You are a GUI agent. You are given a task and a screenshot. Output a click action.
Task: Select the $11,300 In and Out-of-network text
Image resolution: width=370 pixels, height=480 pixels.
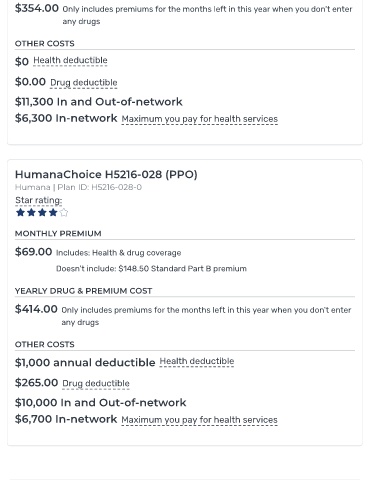[x=99, y=102]
